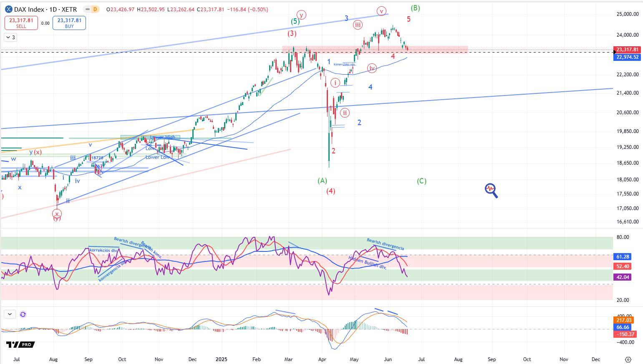The image size is (643, 364).
Task: Click the purple refresh icon in MACD pane
Action: [x=23, y=314]
